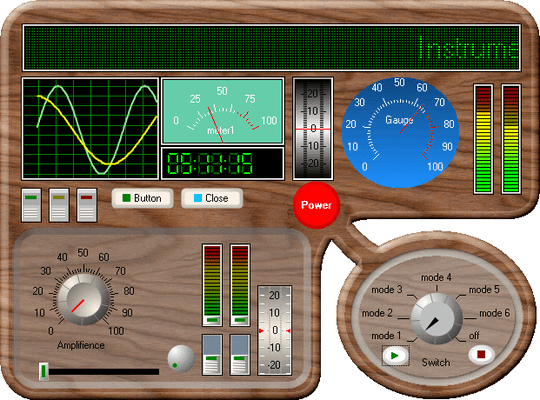Select mode 5 on the rotary switch

(x=484, y=290)
